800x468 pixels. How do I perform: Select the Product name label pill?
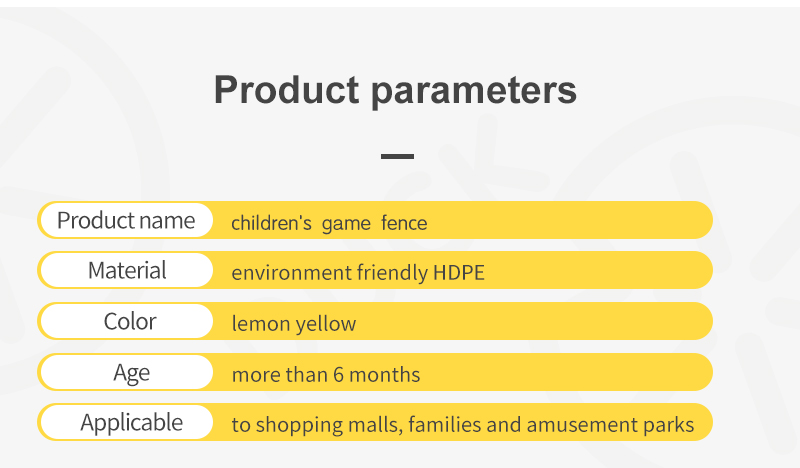coord(126,220)
